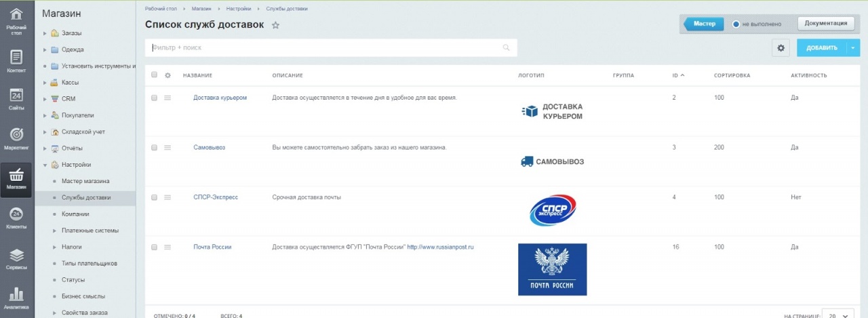Sort table by Сортировка column header

(732, 75)
